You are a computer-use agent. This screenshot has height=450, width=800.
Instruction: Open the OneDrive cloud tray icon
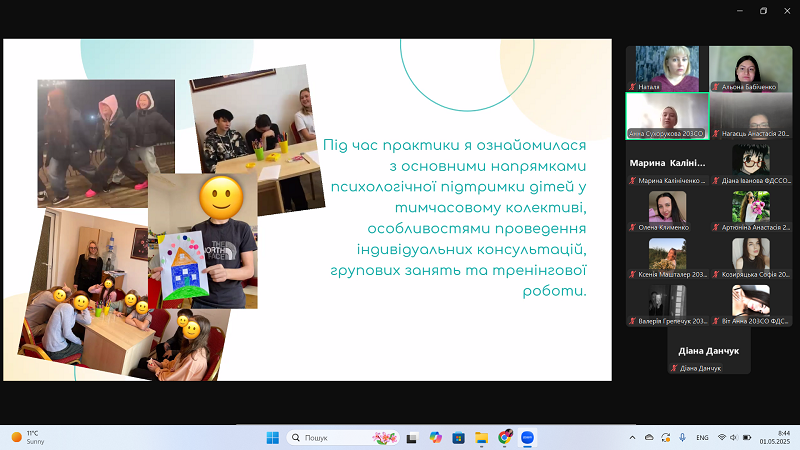649,438
